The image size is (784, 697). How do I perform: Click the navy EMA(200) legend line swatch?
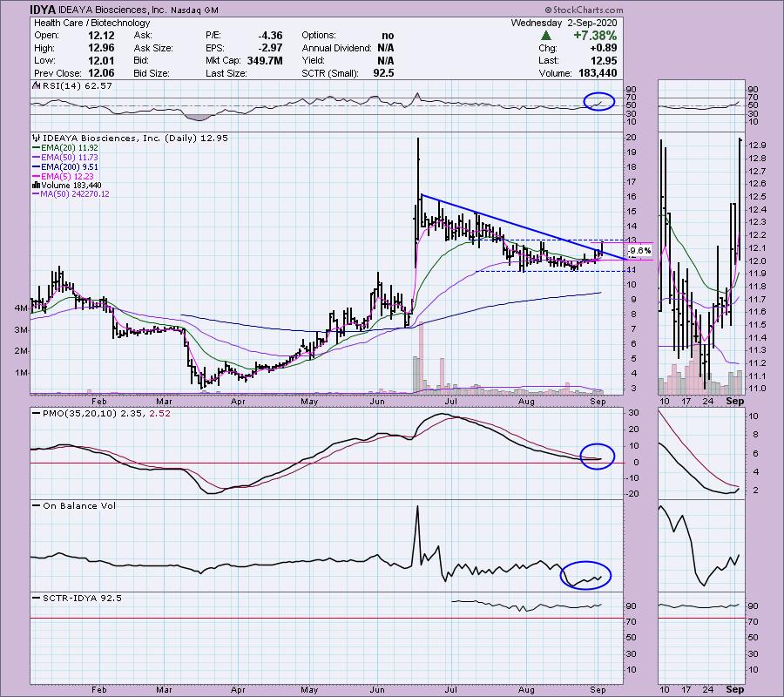[x=36, y=167]
